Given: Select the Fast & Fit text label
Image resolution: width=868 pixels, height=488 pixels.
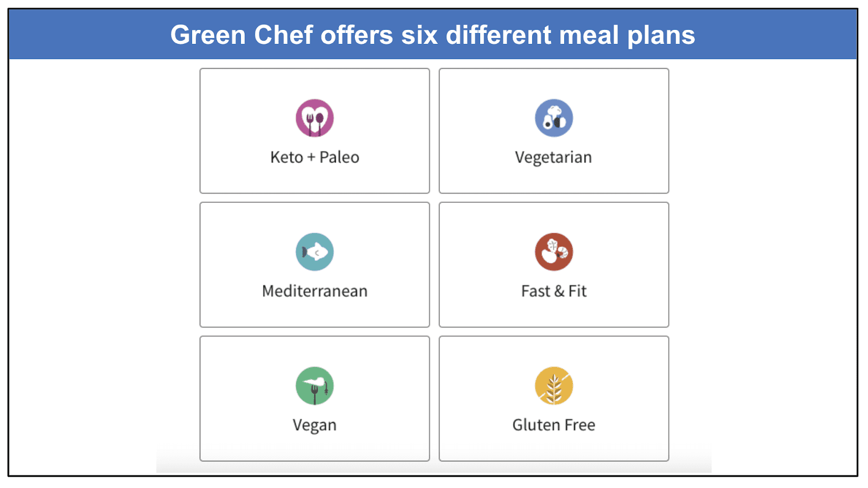Looking at the screenshot, I should (554, 291).
